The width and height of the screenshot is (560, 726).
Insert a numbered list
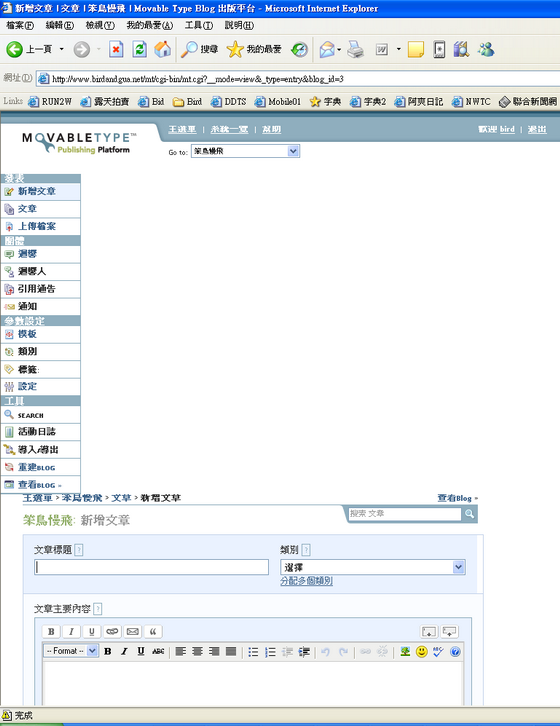[270, 651]
